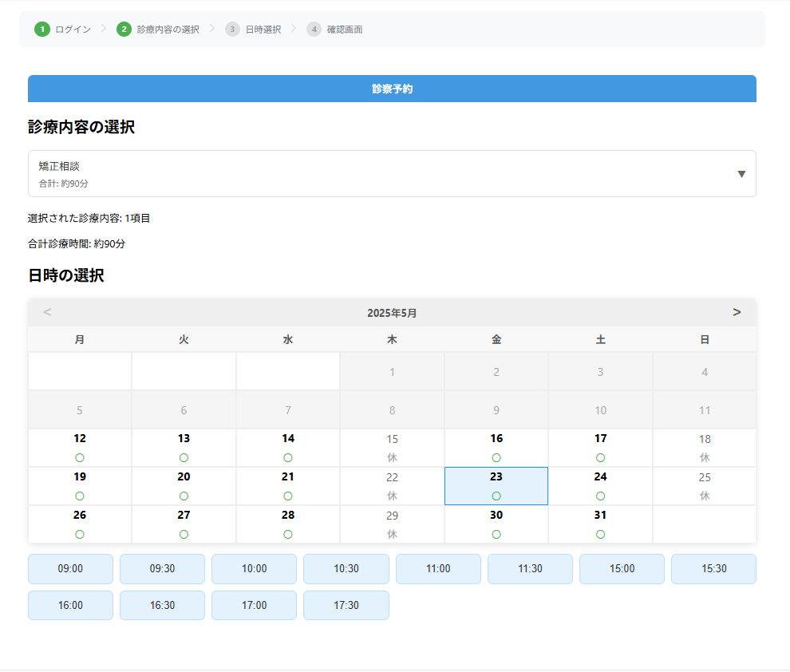Book the 17:30 time slot
Viewport: 790px width, 672px height.
[346, 606]
